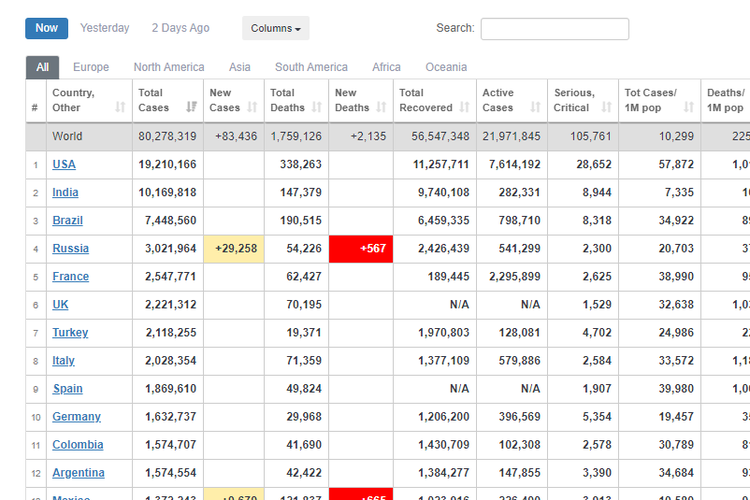
Task: Open the Brazil country link
Action: tap(67, 221)
